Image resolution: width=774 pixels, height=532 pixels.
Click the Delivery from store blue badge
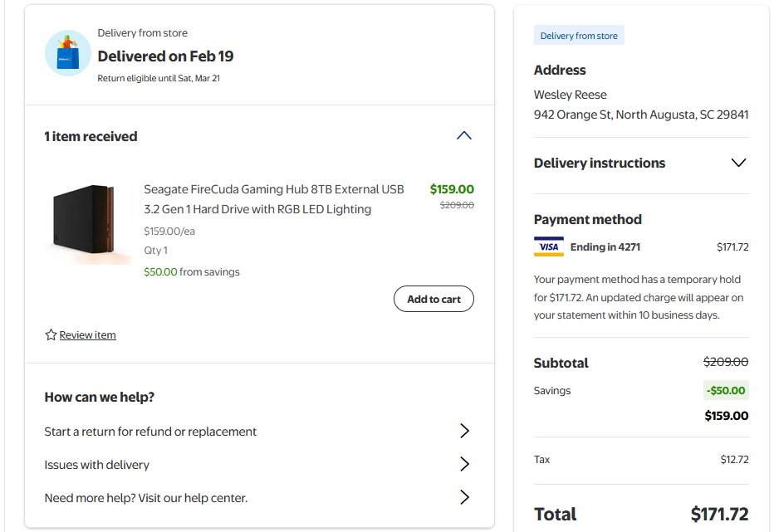tap(579, 36)
